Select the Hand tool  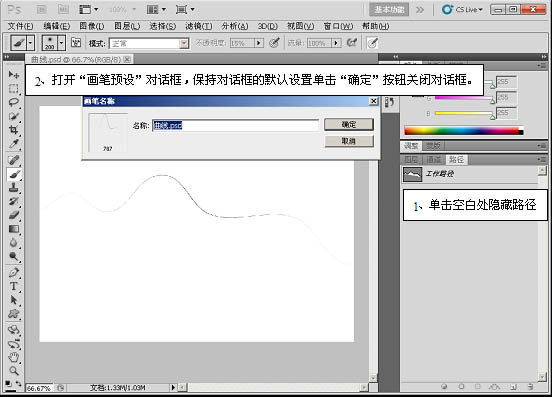[14, 357]
